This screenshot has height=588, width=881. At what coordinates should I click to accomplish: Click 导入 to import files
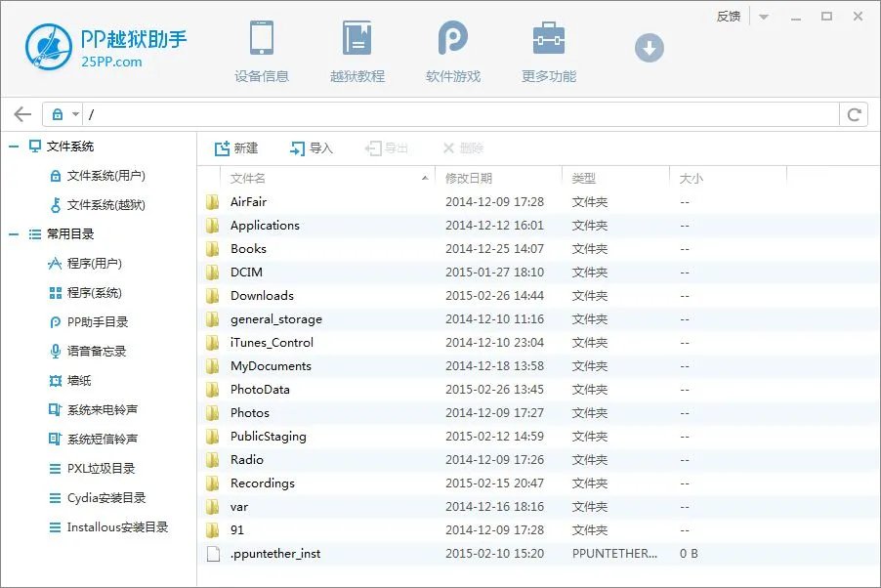310,147
